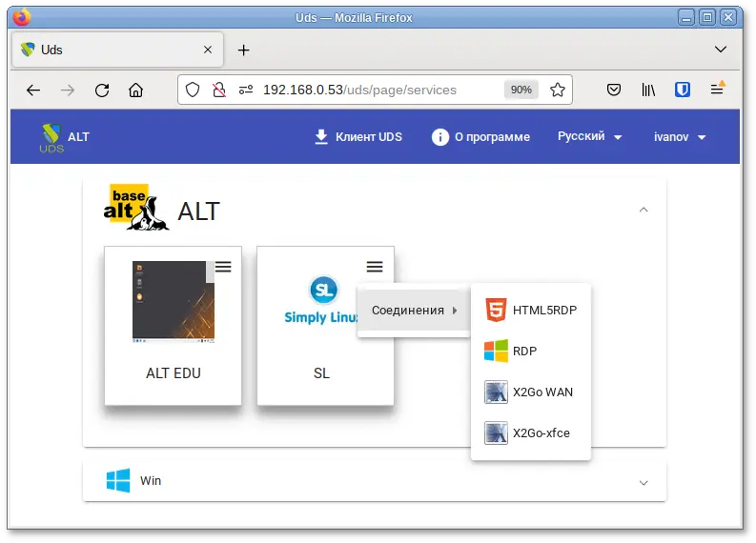Open the ALT EDU hamburger menu

tap(223, 268)
